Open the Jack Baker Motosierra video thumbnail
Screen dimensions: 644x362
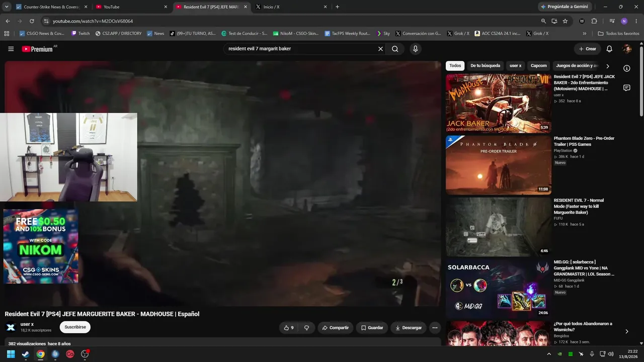[499, 104]
